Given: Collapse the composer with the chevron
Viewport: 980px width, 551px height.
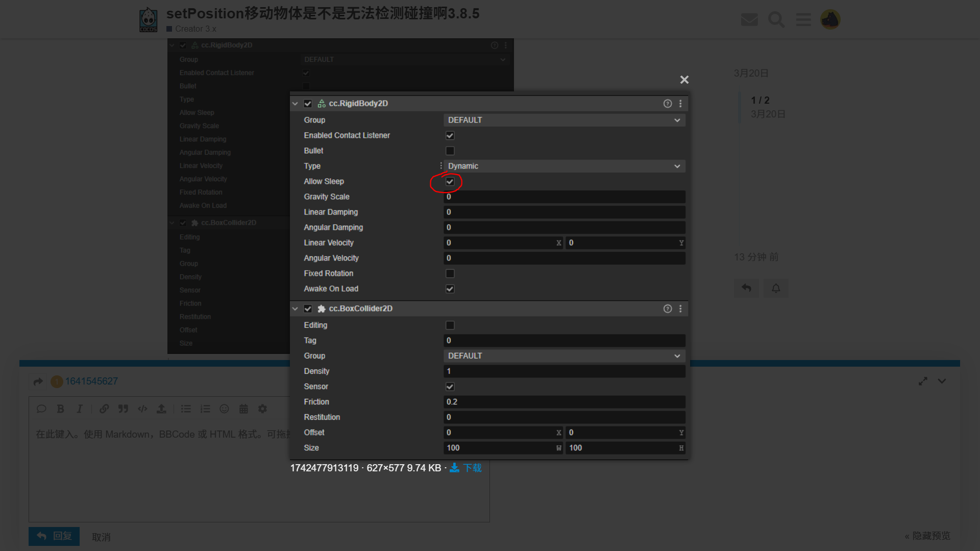Looking at the screenshot, I should [942, 381].
